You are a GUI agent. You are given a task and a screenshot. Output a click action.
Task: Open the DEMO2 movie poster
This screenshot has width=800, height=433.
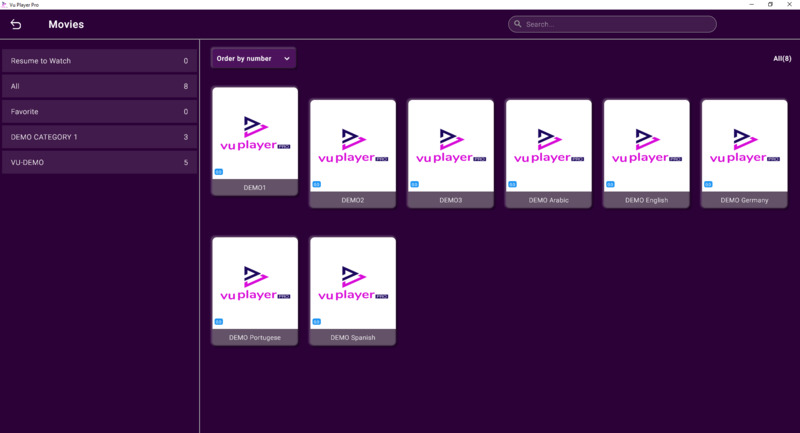[353, 146]
